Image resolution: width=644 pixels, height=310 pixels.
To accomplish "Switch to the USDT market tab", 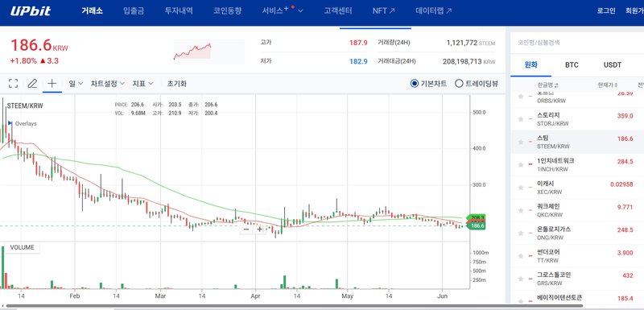I will pos(613,65).
